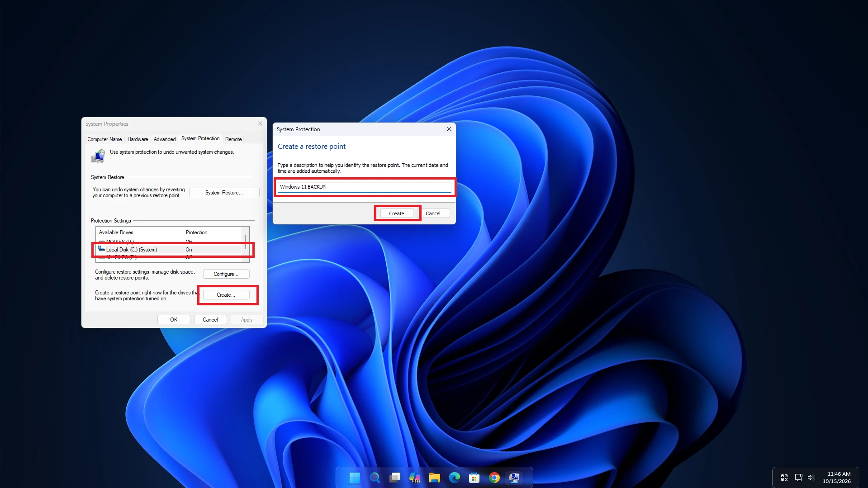Open the network tray icon
Viewport: 868px width, 488px height.
(798, 478)
